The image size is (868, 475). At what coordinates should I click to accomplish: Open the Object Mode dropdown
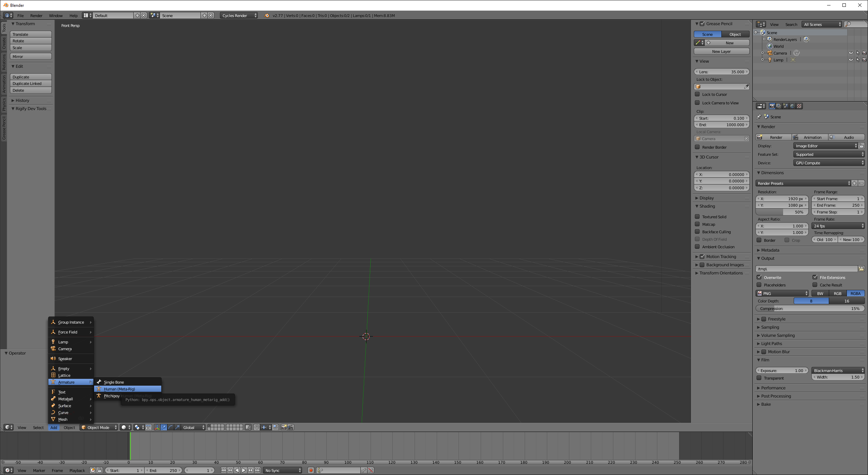click(99, 427)
